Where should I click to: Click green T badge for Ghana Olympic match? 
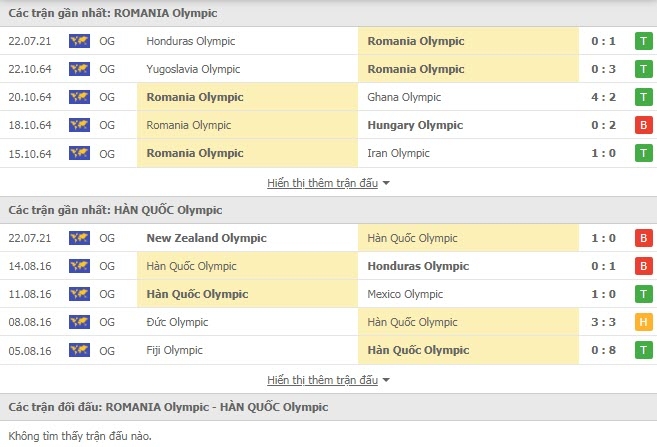[644, 97]
